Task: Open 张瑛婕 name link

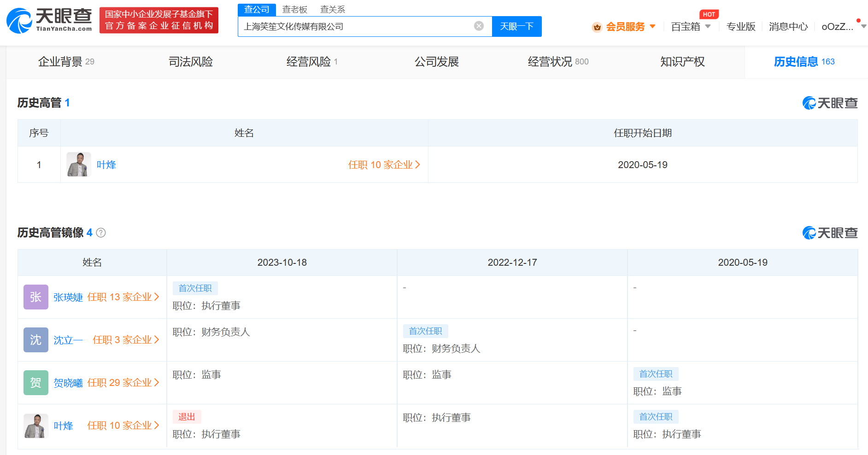Action: tap(68, 297)
